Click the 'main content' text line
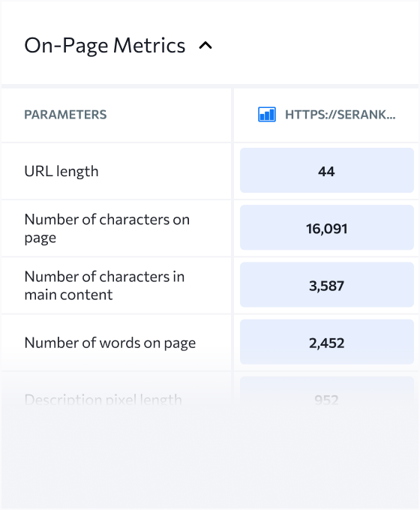This screenshot has width=420, height=510. tap(69, 295)
